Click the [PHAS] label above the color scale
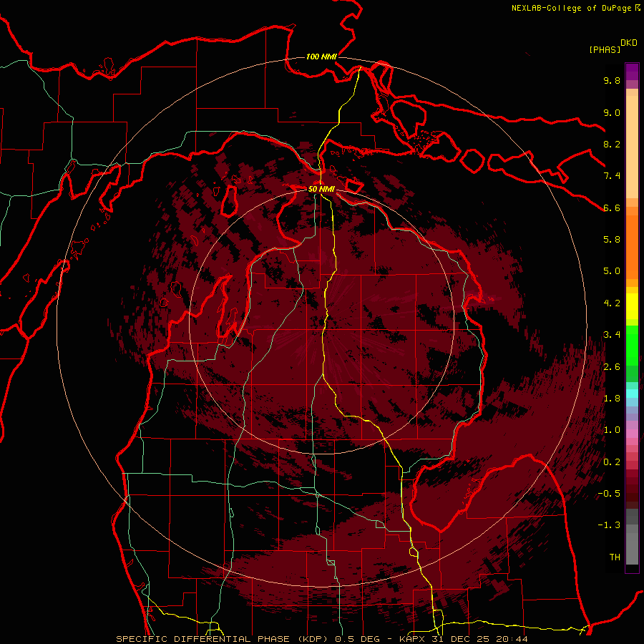Viewport: 644px width, 644px height. click(605, 49)
